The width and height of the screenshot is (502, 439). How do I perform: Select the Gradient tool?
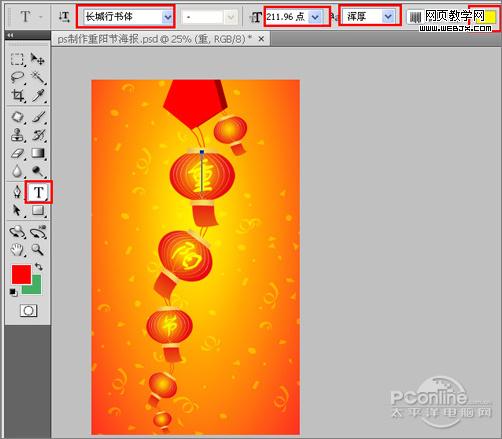point(38,153)
